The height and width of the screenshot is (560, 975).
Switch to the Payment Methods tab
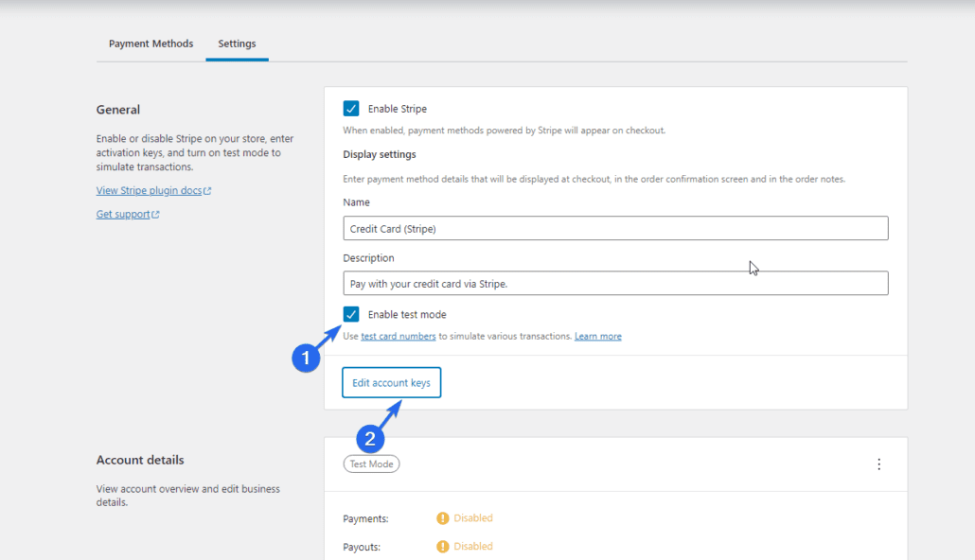(x=151, y=44)
